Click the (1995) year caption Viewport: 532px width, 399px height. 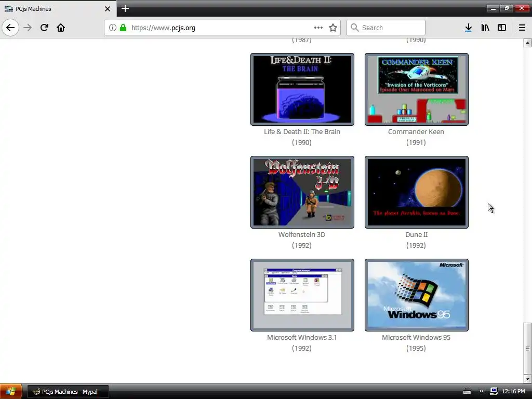pyautogui.click(x=416, y=348)
